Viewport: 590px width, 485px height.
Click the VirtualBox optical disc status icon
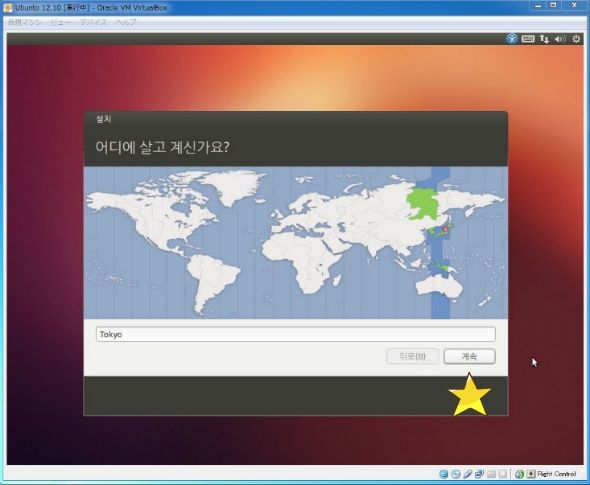pos(456,474)
